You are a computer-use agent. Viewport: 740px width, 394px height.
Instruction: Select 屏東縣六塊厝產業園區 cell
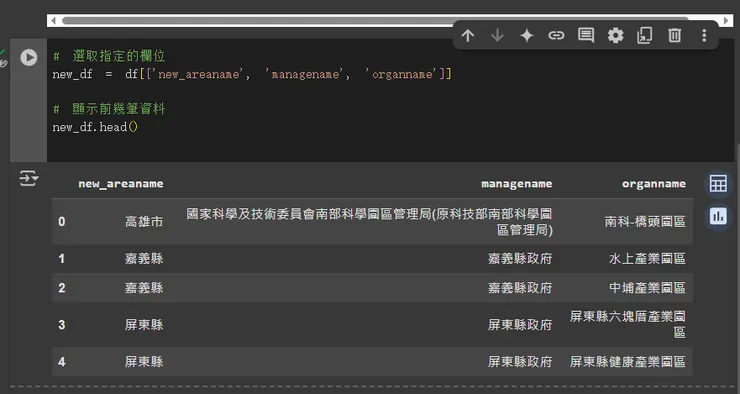click(628, 325)
